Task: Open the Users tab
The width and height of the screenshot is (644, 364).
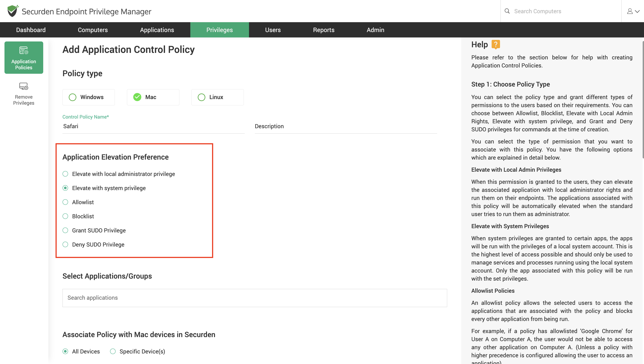Action: (x=273, y=30)
